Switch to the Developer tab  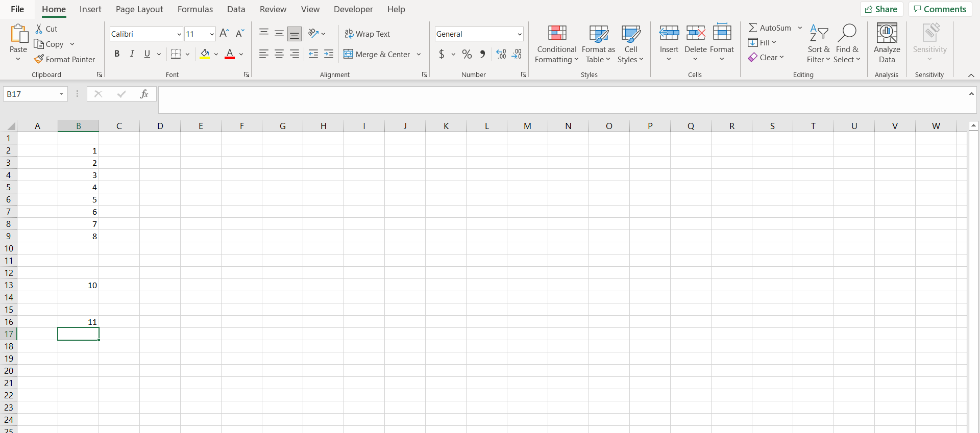coord(353,9)
